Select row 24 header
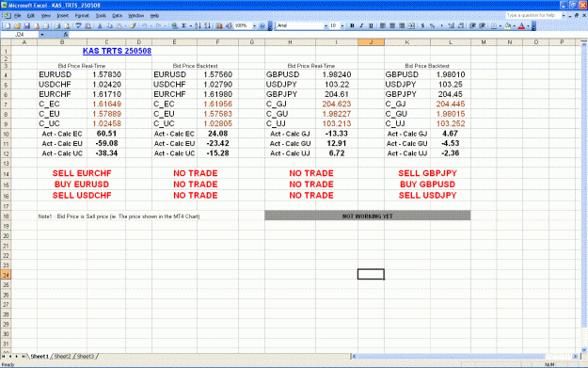The height and width of the screenshot is (368, 588). pos(6,275)
